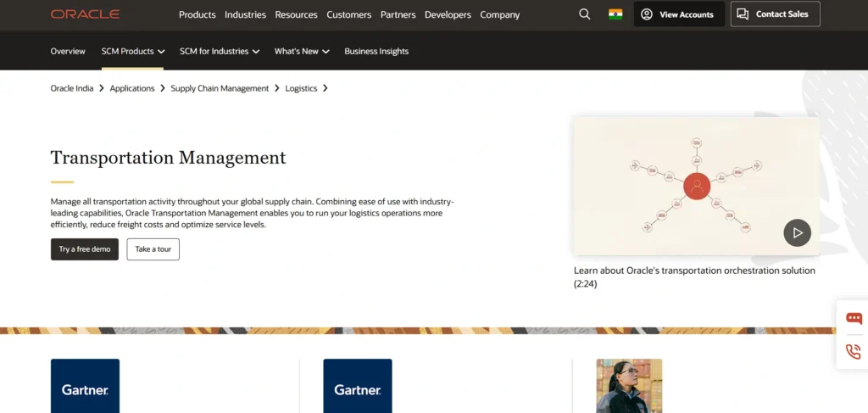Click the Contact Sales button
This screenshot has height=413, width=868.
[775, 14]
